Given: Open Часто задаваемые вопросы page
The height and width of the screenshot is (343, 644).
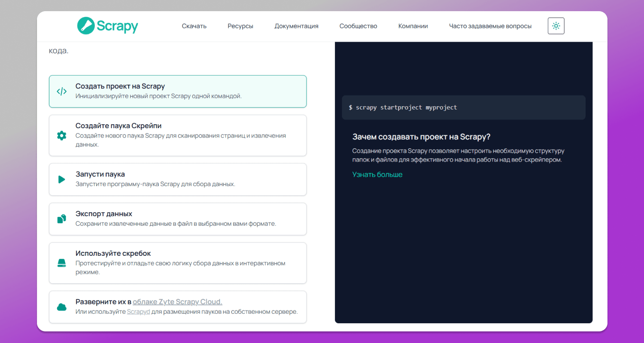Looking at the screenshot, I should (x=490, y=26).
